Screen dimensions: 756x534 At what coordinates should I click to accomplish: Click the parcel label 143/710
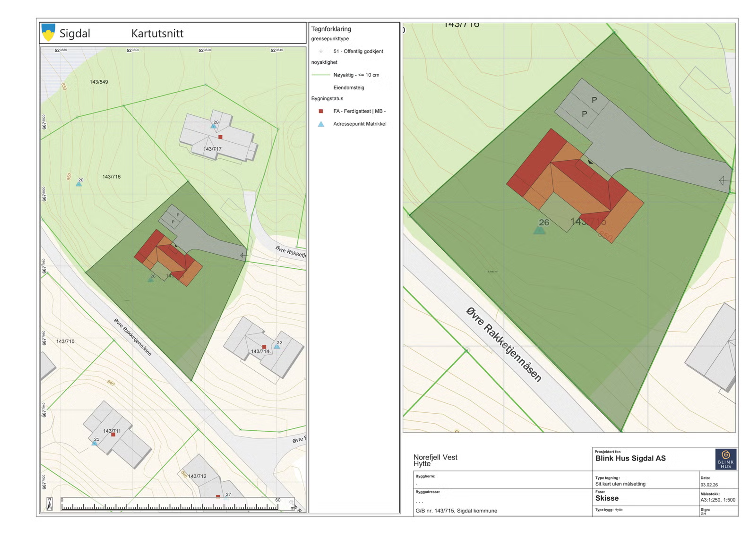click(x=65, y=342)
